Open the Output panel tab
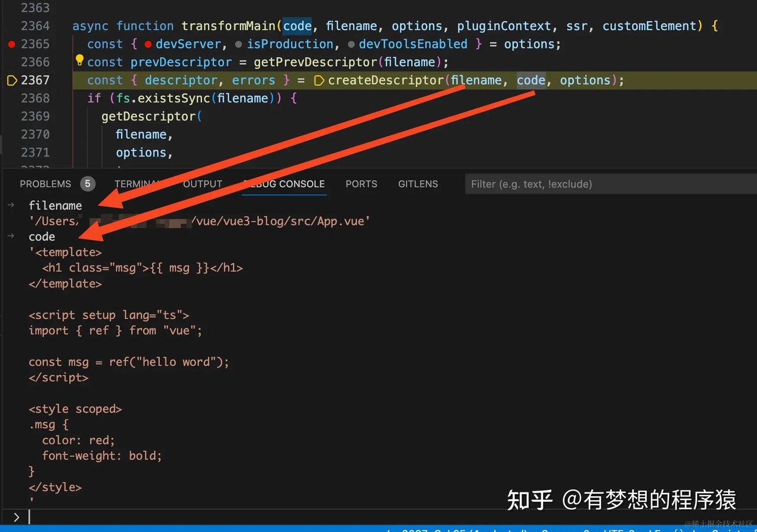 point(202,183)
